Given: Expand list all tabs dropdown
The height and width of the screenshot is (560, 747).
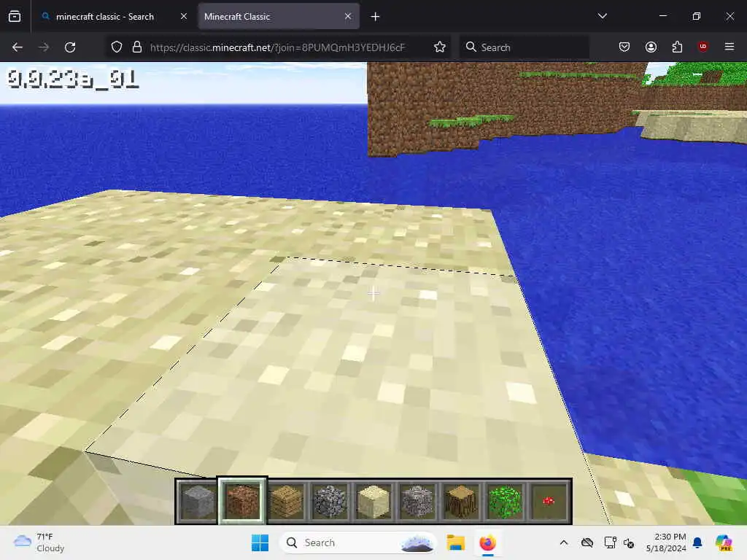Looking at the screenshot, I should [x=602, y=16].
